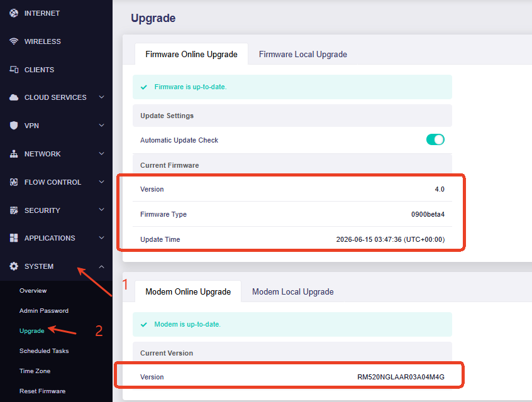Disable the Automatic Update Check switch
This screenshot has height=402, width=532.
click(435, 139)
